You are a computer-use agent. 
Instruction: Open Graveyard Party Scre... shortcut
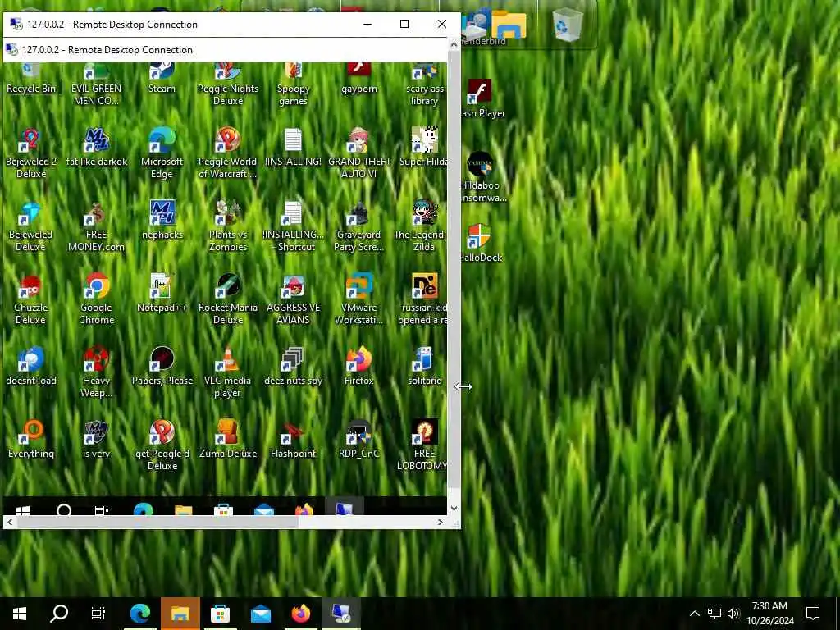coord(359,226)
